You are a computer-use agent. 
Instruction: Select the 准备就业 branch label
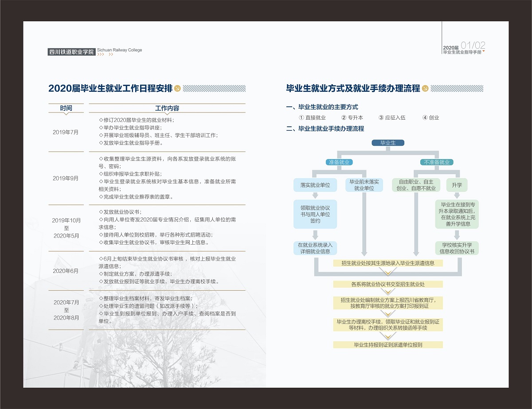[x=339, y=162]
